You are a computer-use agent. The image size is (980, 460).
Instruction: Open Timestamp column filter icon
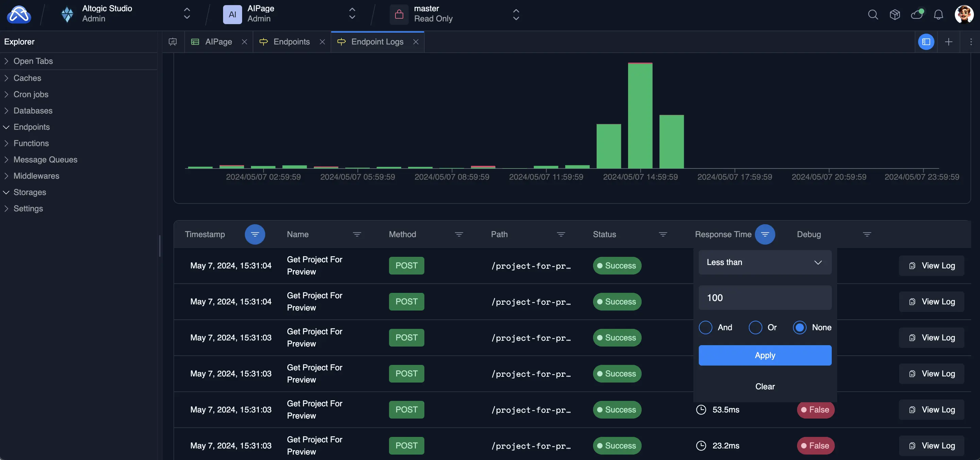[254, 234]
